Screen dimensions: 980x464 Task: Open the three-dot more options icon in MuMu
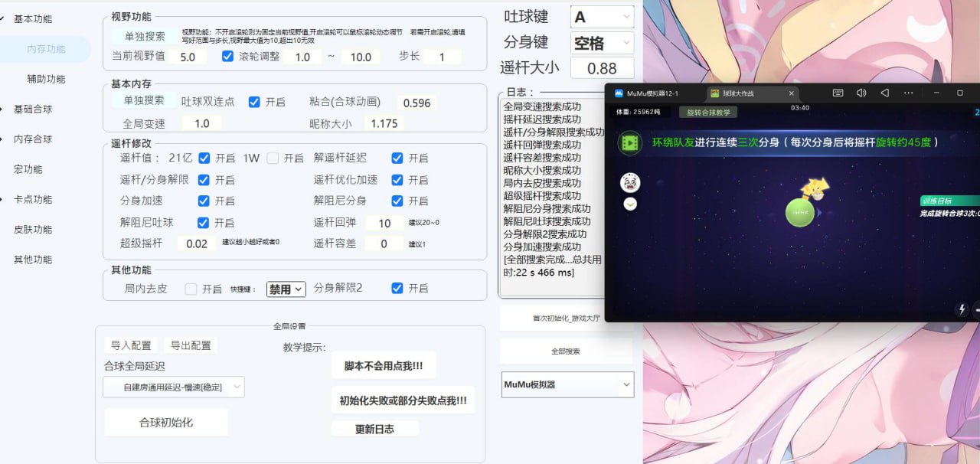pos(908,93)
